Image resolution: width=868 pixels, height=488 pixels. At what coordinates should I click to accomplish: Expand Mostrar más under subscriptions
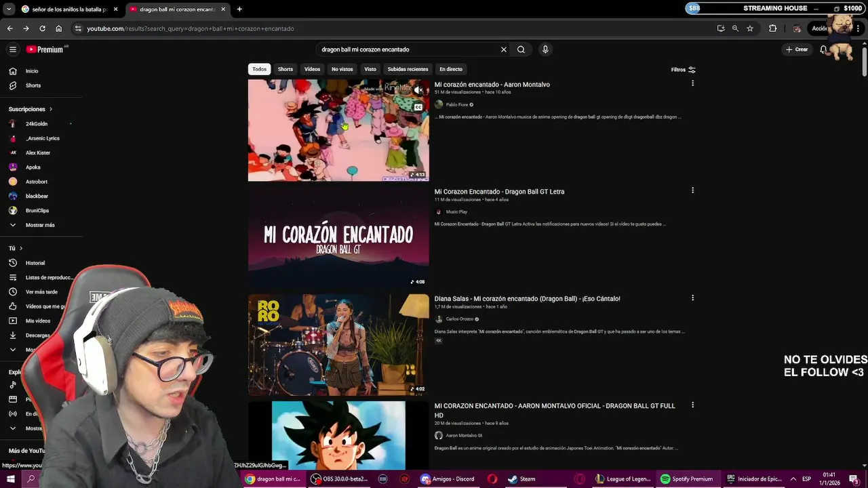tap(41, 225)
